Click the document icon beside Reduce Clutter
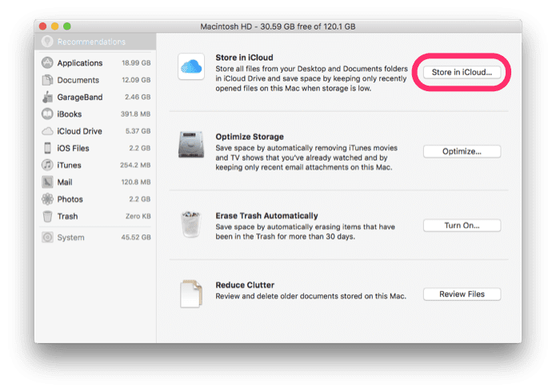This screenshot has height=392, width=556. pos(191,294)
